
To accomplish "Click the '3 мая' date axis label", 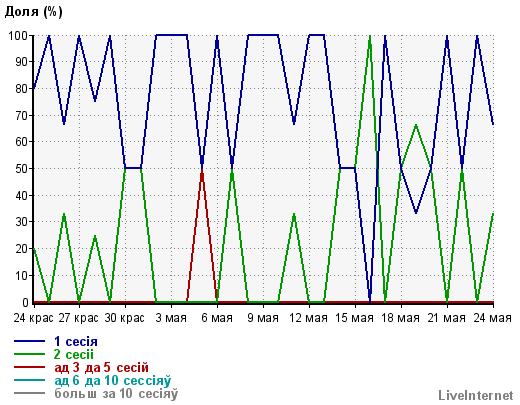I will (x=171, y=318).
